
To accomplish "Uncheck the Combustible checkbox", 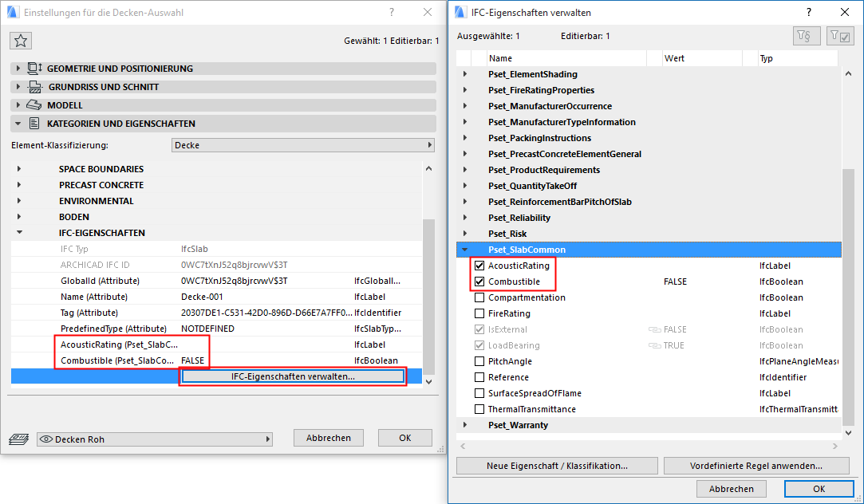I will pyautogui.click(x=479, y=282).
